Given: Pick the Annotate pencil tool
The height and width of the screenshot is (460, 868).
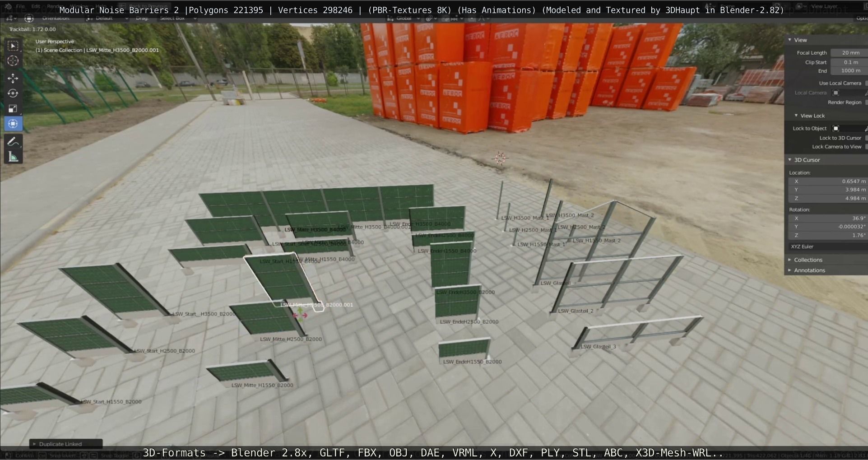Looking at the screenshot, I should (x=13, y=142).
